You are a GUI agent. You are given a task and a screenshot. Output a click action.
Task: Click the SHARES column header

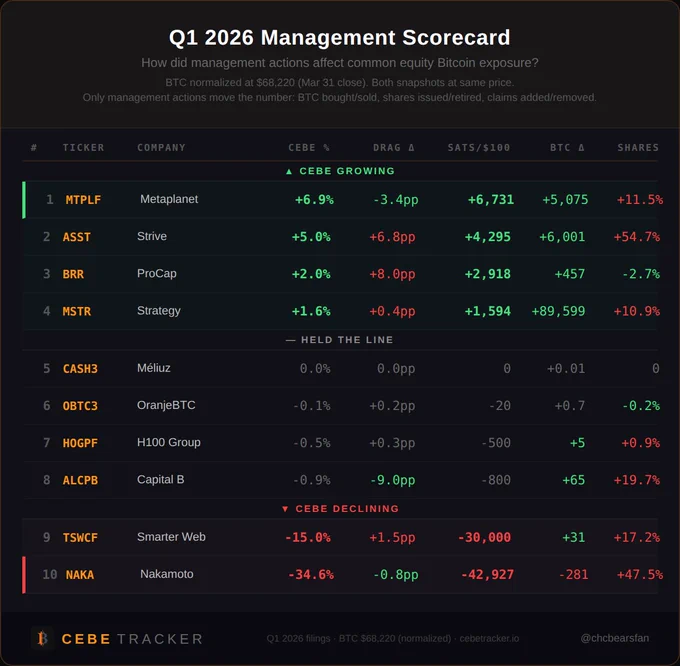[x=638, y=147]
